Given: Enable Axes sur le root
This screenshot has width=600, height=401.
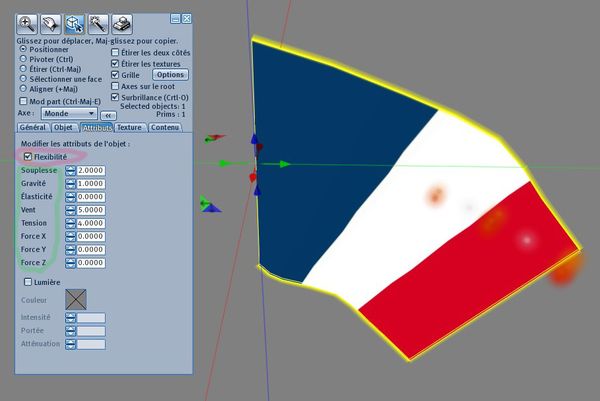Looking at the screenshot, I should pyautogui.click(x=115, y=86).
